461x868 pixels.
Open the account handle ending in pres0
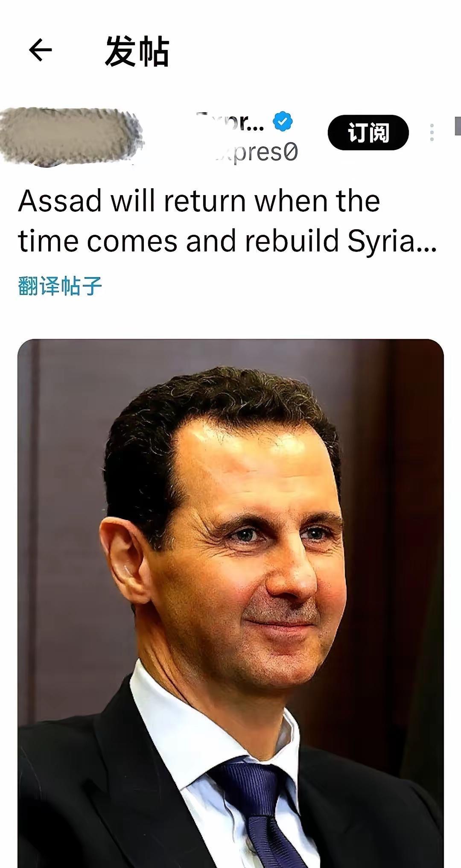[x=256, y=153]
